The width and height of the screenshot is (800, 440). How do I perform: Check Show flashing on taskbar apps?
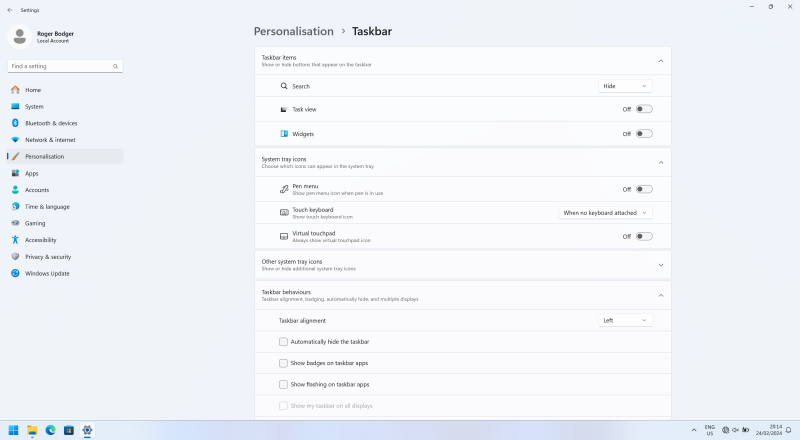(283, 384)
